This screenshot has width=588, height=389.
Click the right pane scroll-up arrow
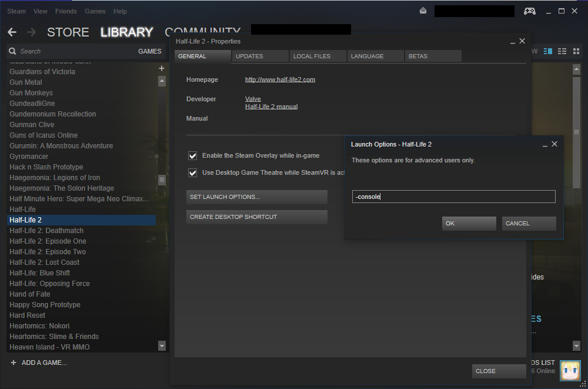(x=577, y=69)
